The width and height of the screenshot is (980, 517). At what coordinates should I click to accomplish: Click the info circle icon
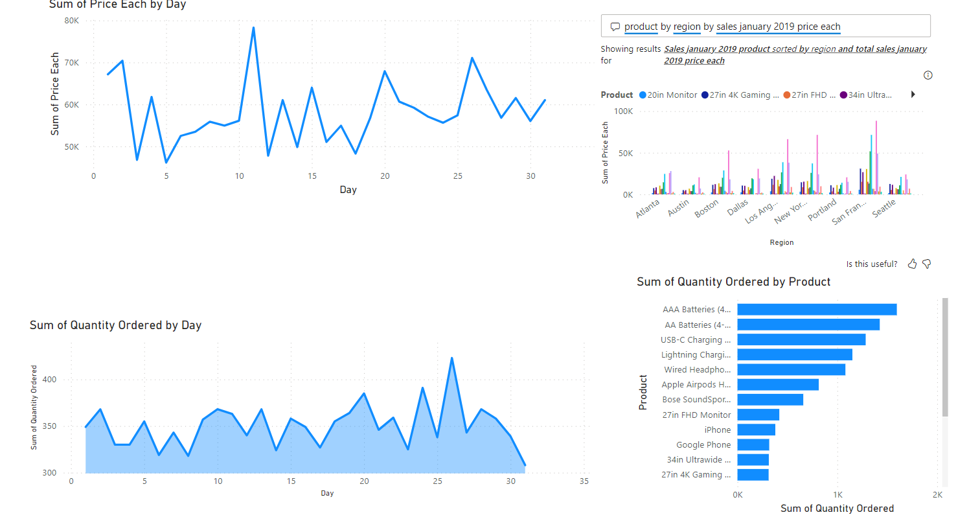click(928, 75)
